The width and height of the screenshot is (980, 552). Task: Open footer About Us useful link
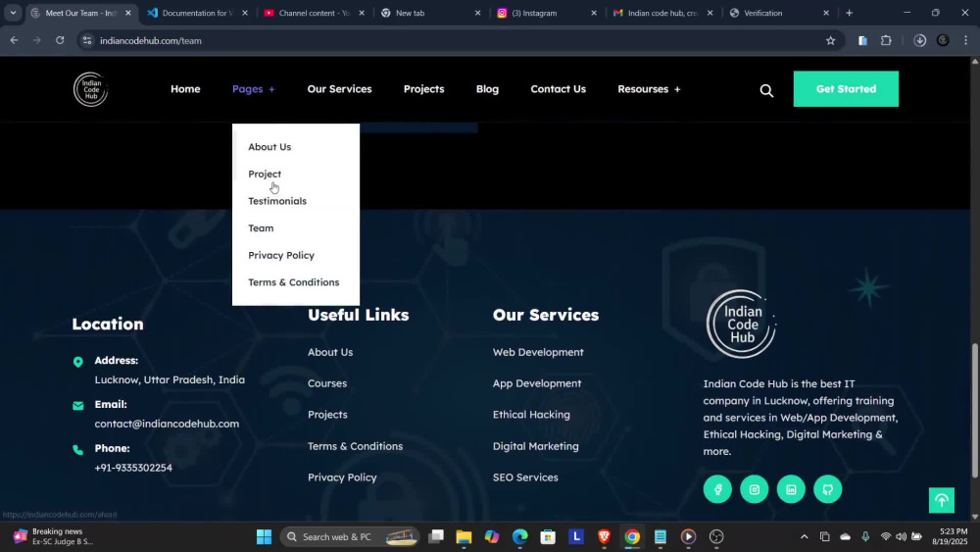point(330,352)
